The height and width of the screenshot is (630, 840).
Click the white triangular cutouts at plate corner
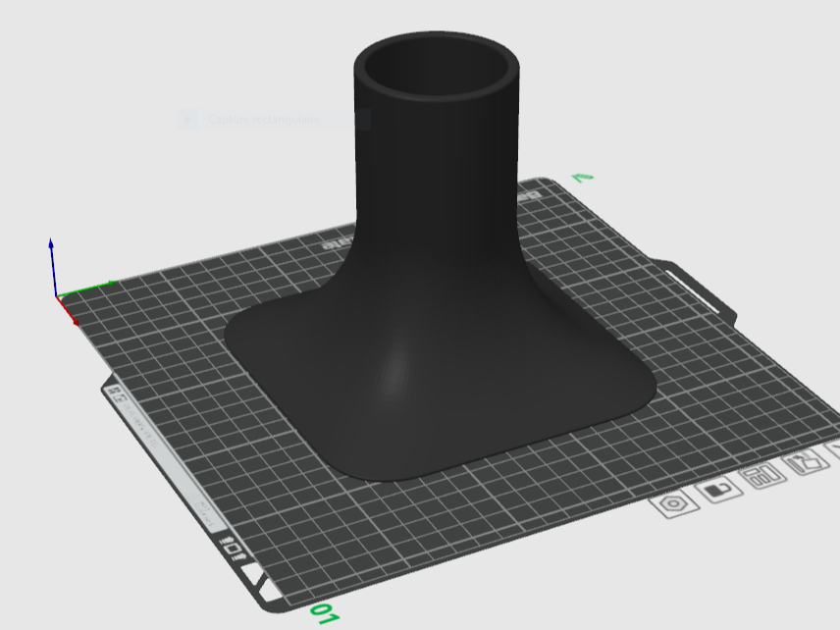pos(256,581)
